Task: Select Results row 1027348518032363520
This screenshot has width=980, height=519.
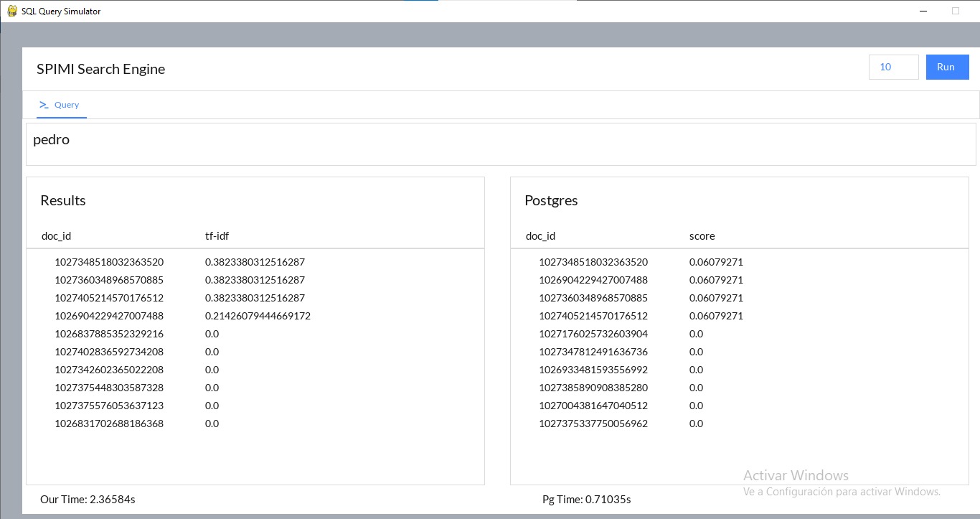Action: [x=255, y=262]
